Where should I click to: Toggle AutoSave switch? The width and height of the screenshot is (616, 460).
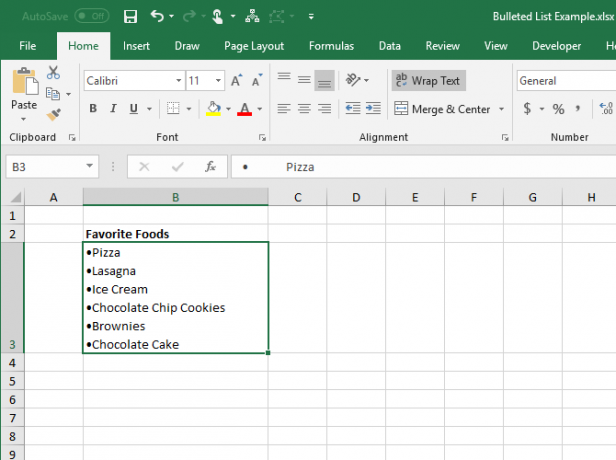tap(92, 16)
